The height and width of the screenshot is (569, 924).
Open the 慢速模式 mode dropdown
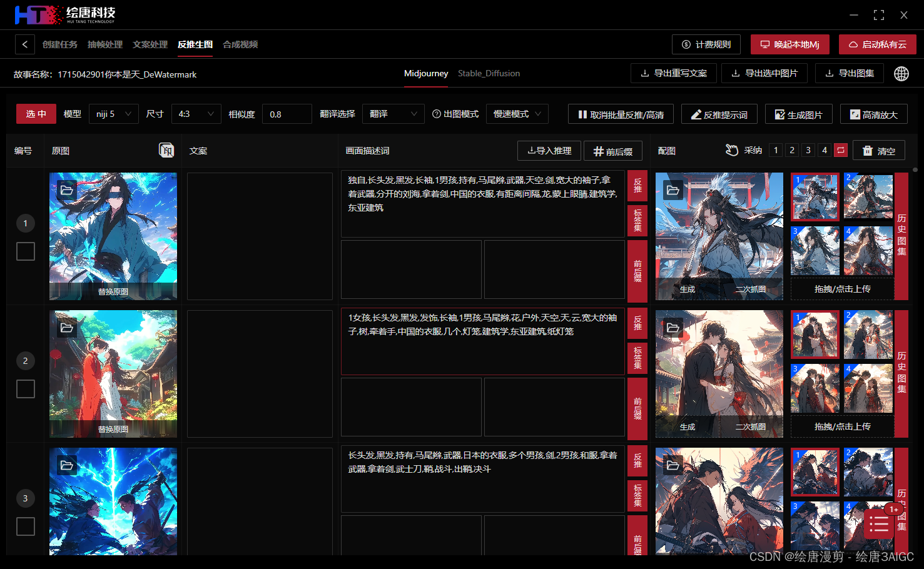coord(517,114)
